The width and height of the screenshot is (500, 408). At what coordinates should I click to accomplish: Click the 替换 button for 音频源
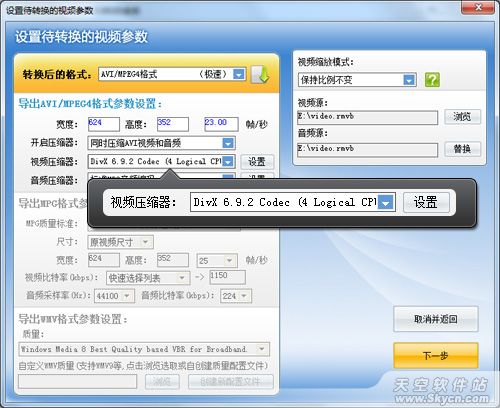(x=462, y=149)
